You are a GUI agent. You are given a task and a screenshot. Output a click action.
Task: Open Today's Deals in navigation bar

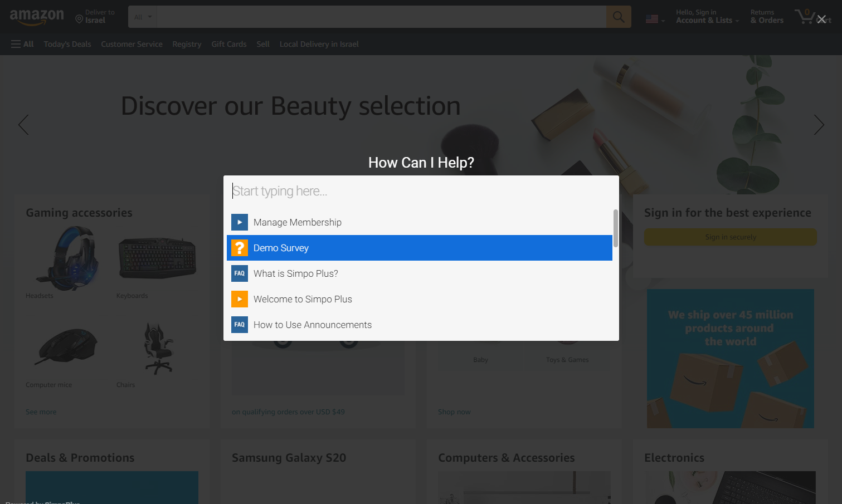click(x=67, y=44)
